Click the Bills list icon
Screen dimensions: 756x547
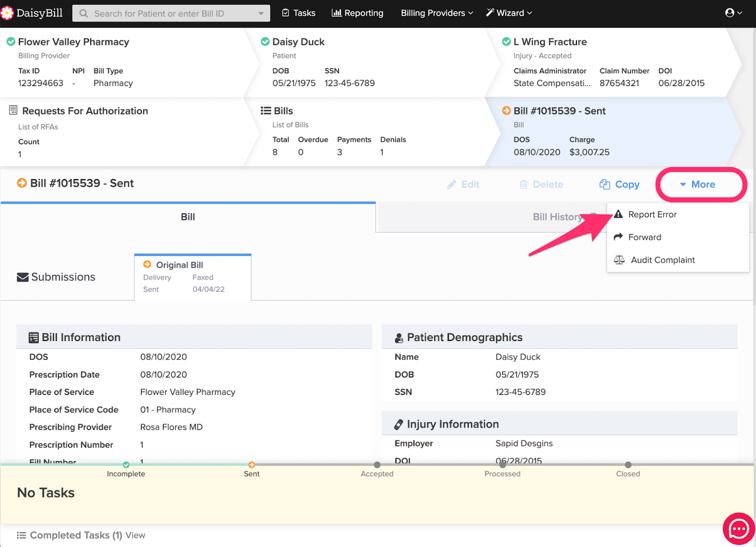(266, 111)
